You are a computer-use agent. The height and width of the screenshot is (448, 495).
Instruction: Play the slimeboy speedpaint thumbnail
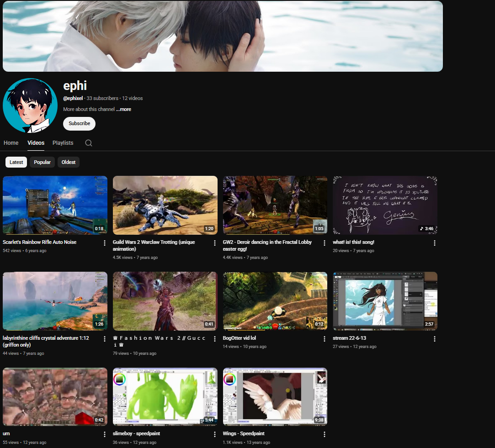click(165, 396)
